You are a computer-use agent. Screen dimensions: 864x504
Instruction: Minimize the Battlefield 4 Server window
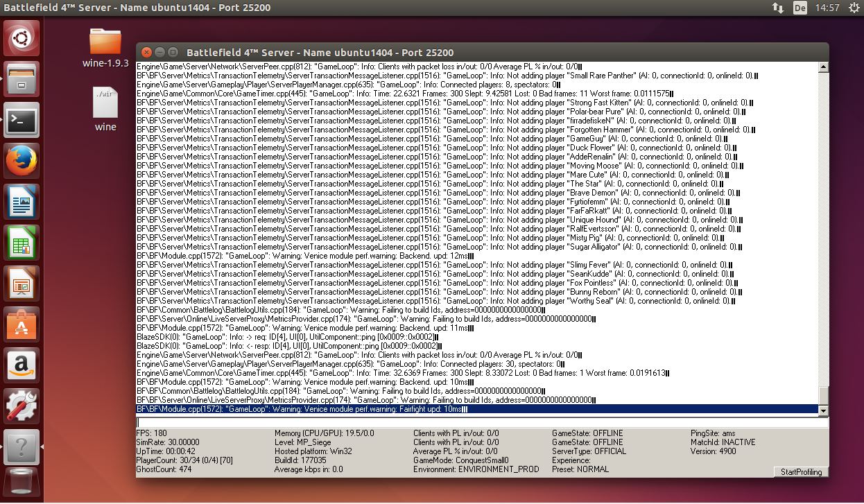(159, 53)
